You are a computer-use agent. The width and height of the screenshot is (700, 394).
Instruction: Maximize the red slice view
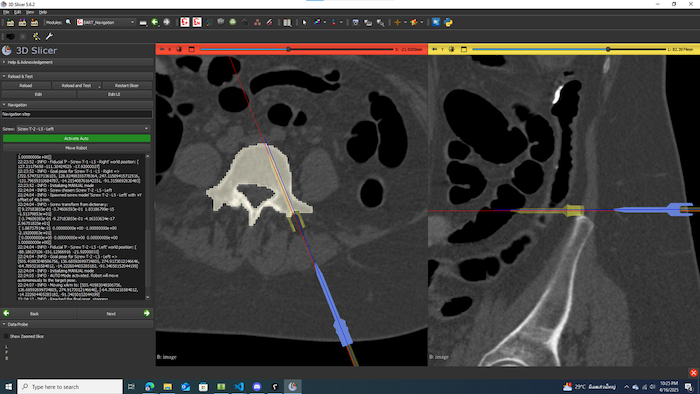tap(192, 50)
